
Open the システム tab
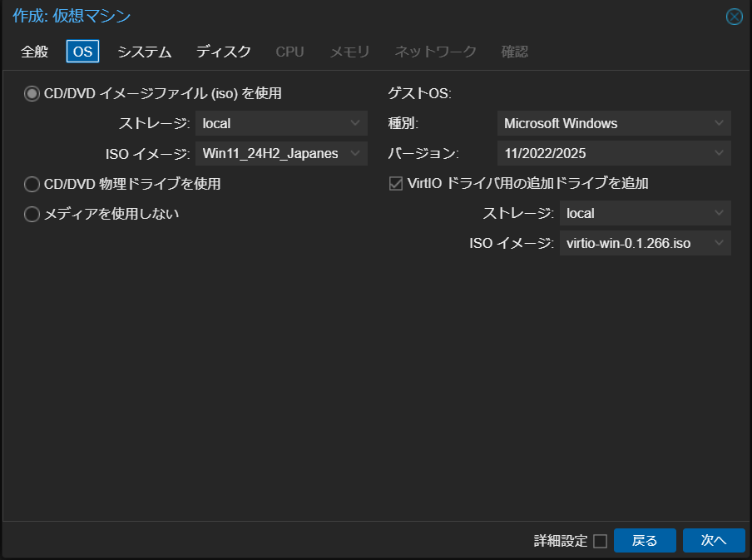(145, 52)
